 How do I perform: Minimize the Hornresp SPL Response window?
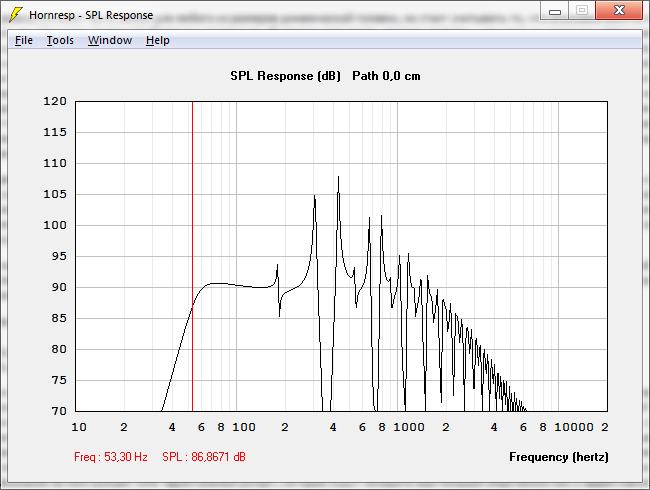coord(555,11)
